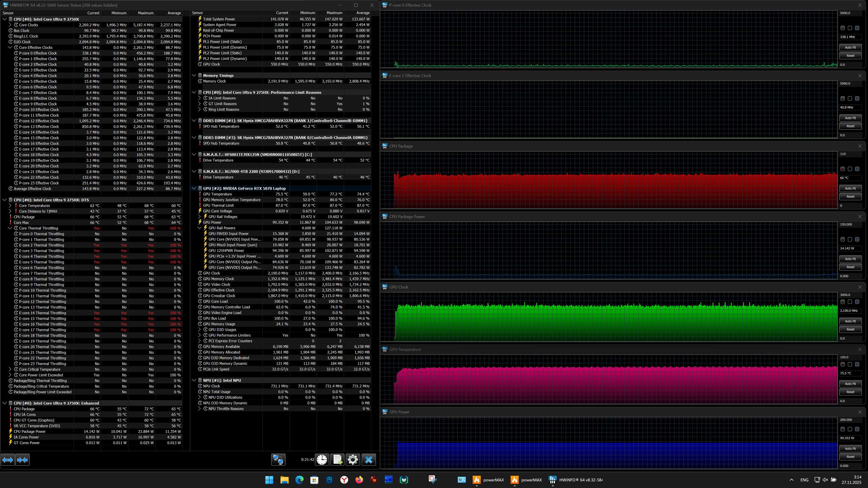
Task: Expand the GPU Performance Limiters row
Action: (199, 335)
